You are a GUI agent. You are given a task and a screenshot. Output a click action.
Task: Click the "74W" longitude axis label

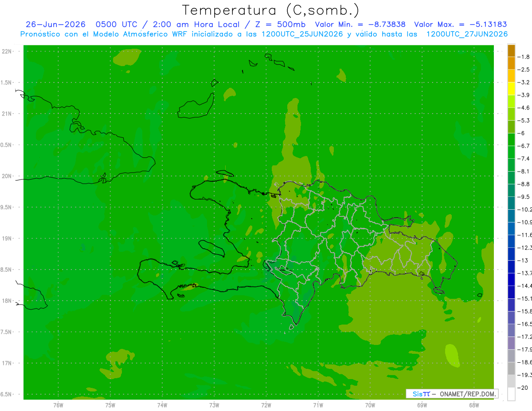pyautogui.click(x=162, y=405)
